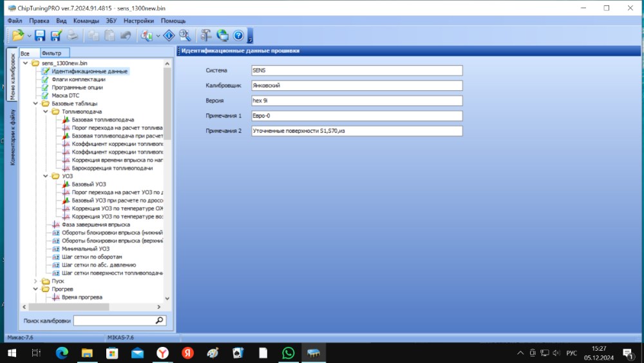The width and height of the screenshot is (644, 363).
Task: Click the Версия input field
Action: tap(357, 101)
